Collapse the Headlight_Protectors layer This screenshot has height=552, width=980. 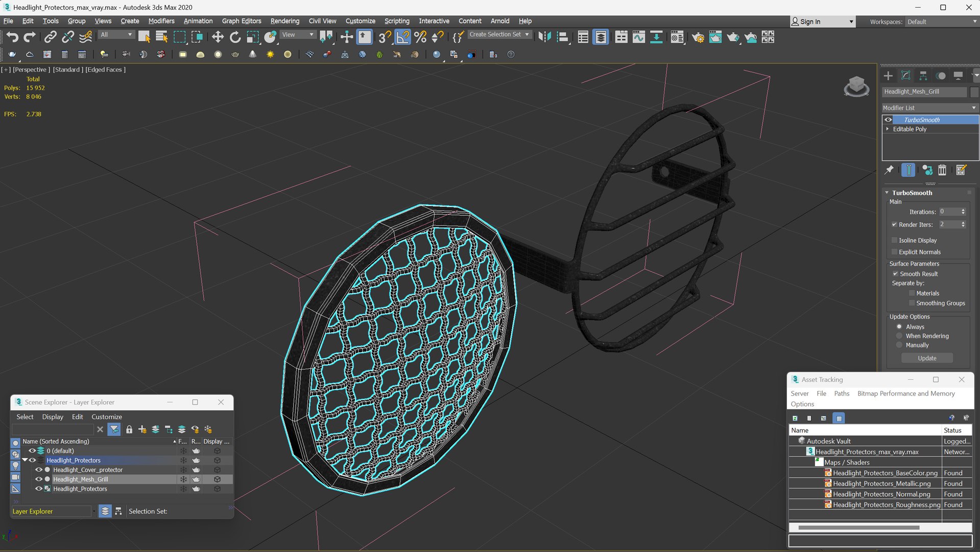click(x=25, y=460)
